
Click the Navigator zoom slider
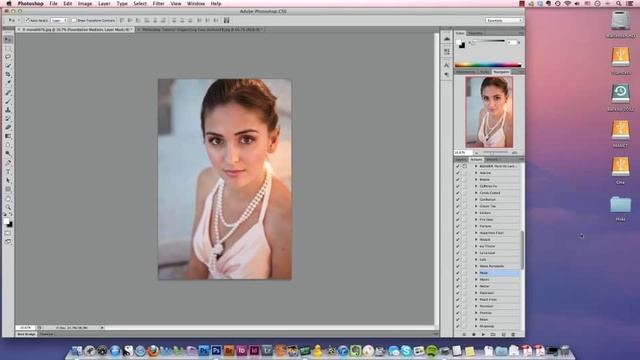pos(496,153)
